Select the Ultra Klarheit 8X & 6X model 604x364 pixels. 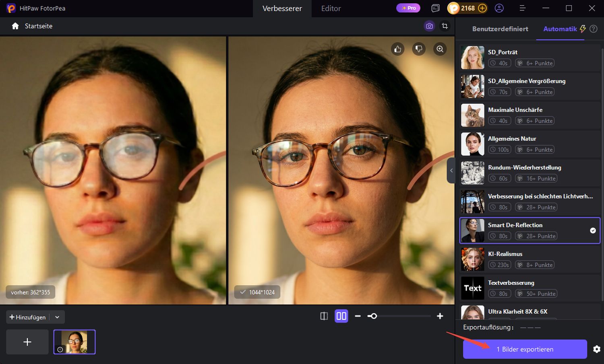[x=530, y=312]
